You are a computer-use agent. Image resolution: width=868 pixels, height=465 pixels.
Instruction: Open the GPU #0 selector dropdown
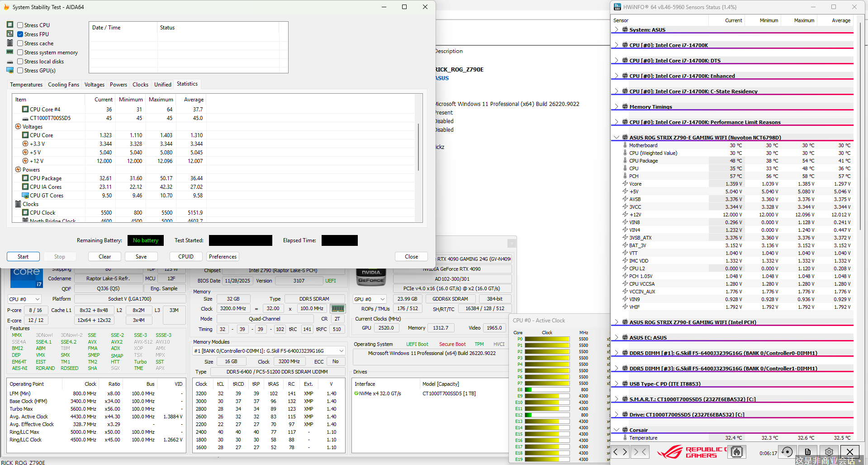[x=370, y=299]
